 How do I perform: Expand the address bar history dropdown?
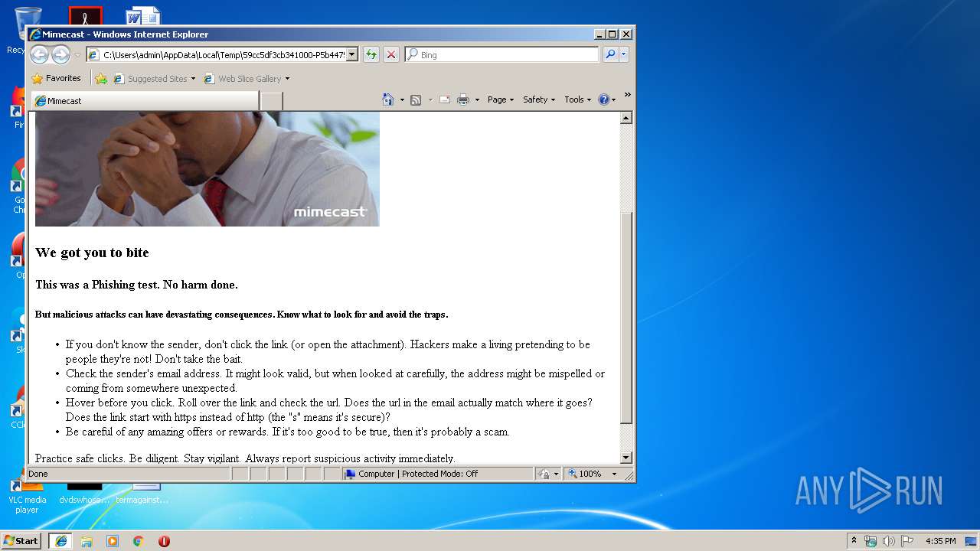point(352,54)
